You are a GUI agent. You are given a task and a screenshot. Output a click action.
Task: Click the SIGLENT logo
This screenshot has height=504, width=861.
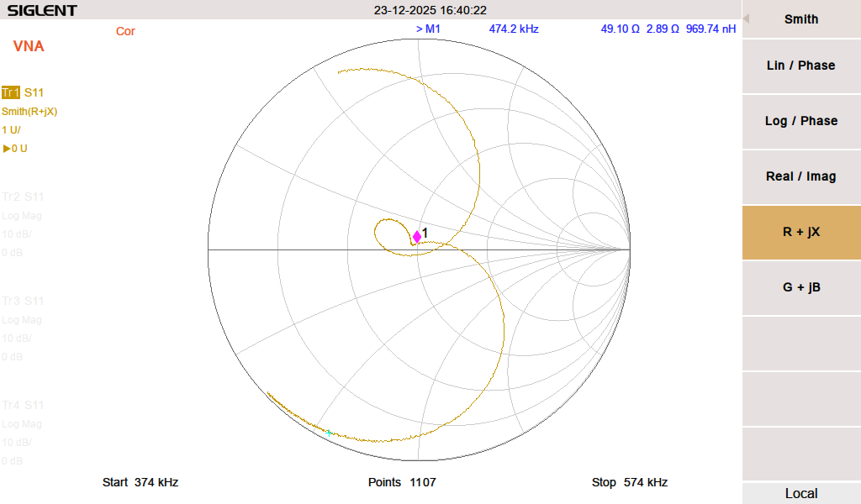tap(42, 10)
